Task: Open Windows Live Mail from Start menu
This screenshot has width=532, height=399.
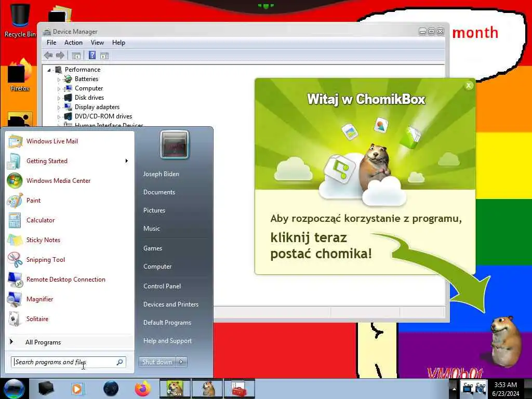Action: coord(52,141)
